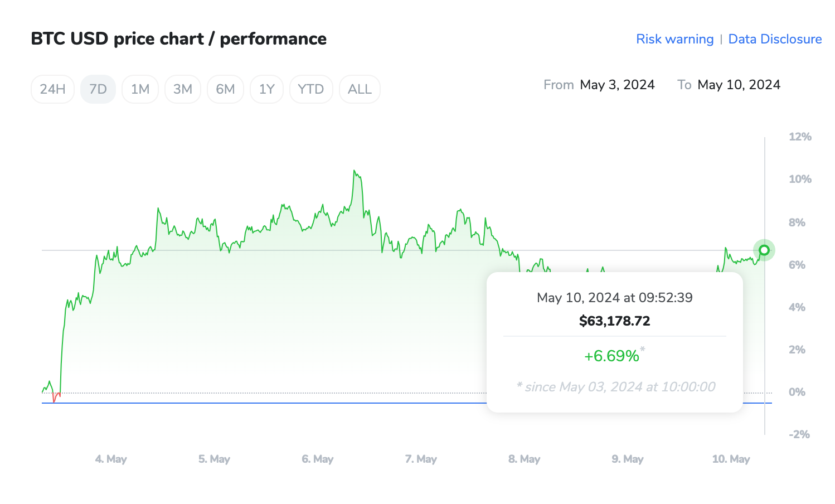Click the To date May 10, 2024
This screenshot has height=504, width=835.
(739, 85)
